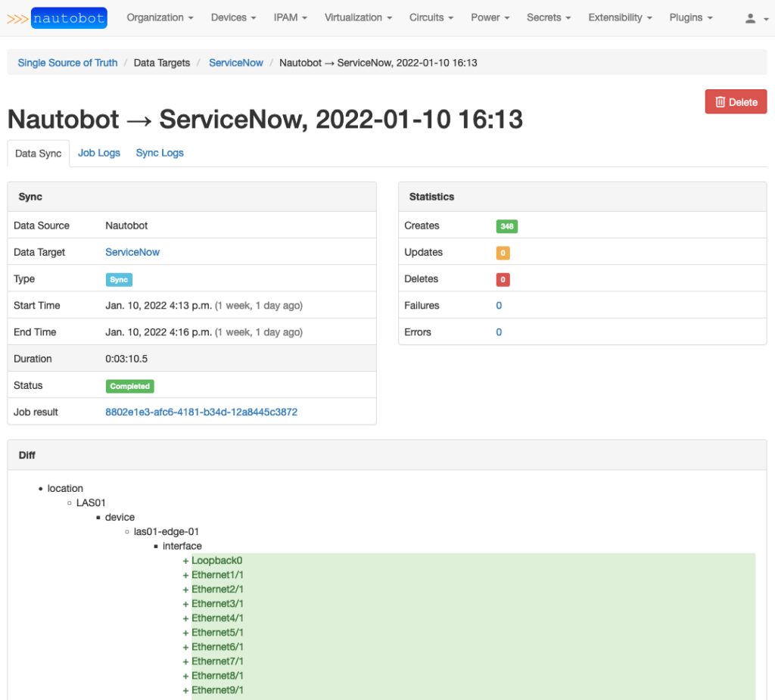Viewport: 775px width, 700px height.
Task: Switch to the Job Logs tab
Action: (x=99, y=153)
